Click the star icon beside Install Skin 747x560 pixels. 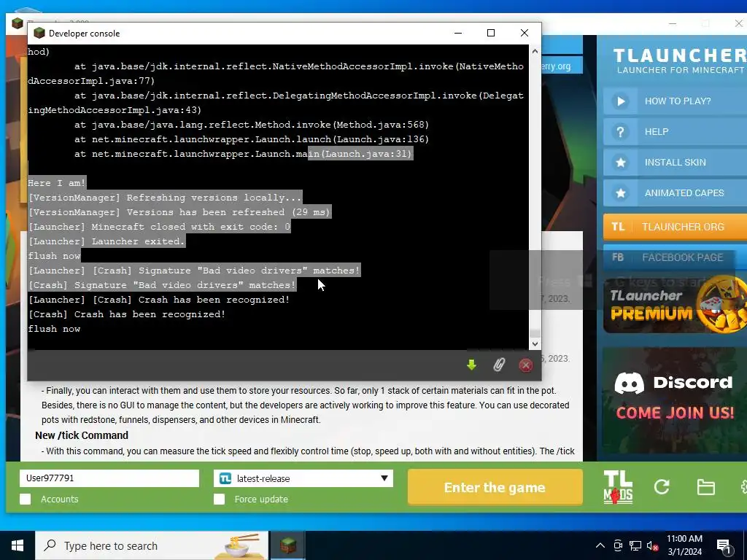tap(621, 163)
